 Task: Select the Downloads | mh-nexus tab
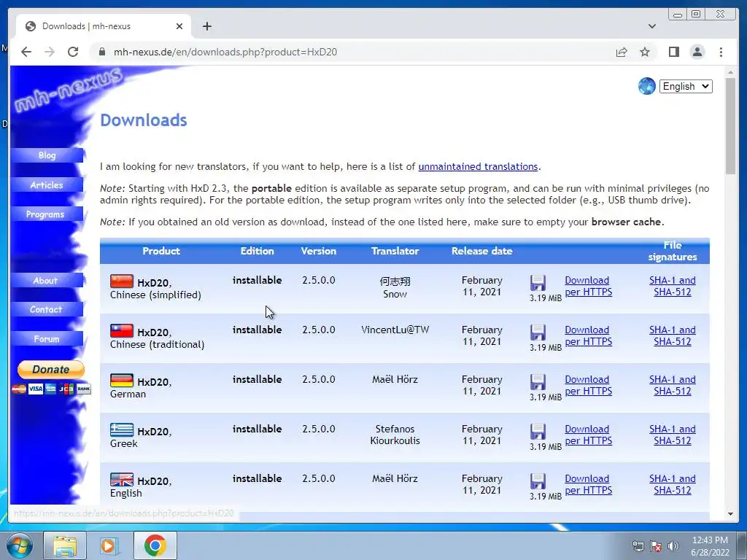click(104, 26)
